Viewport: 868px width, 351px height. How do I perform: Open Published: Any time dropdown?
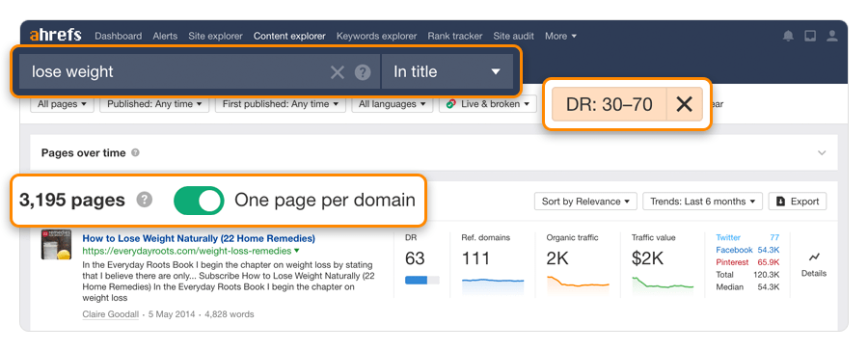[154, 104]
